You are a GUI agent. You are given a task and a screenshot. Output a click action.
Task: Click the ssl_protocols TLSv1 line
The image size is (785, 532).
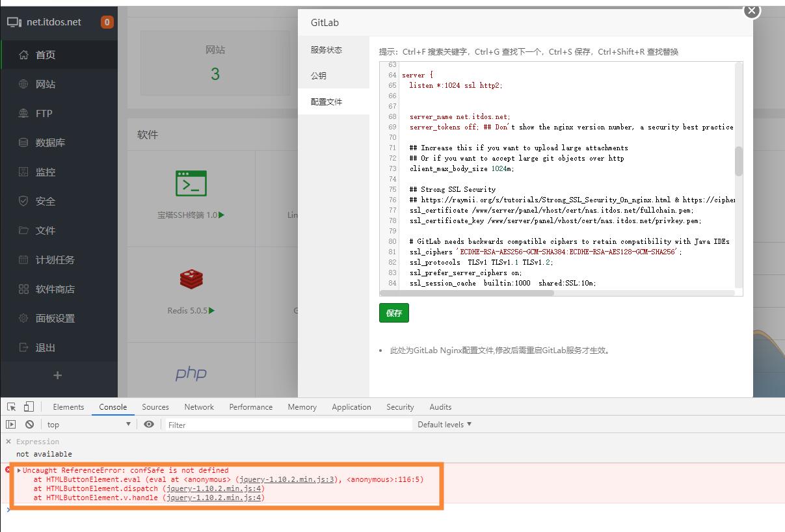click(482, 262)
